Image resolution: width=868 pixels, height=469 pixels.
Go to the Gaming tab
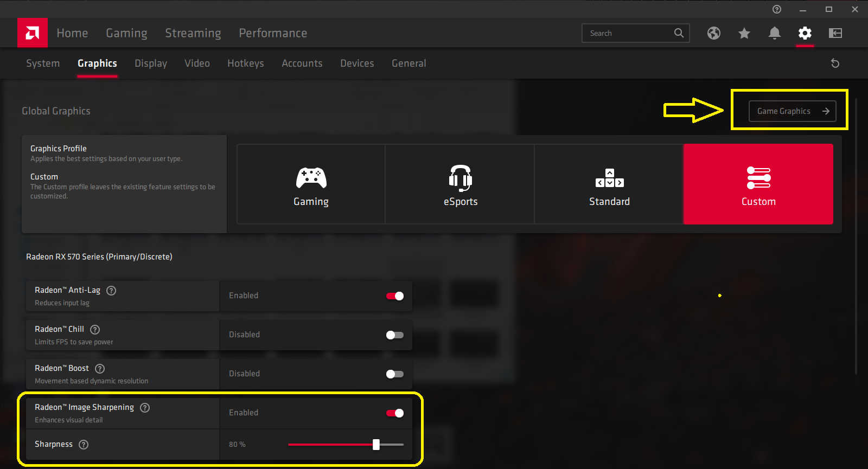point(126,33)
